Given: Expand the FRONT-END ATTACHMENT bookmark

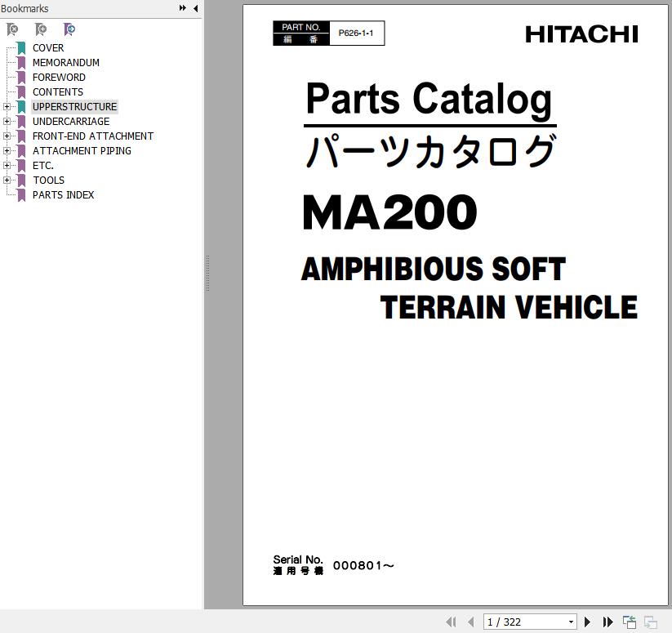Looking at the screenshot, I should (x=7, y=136).
